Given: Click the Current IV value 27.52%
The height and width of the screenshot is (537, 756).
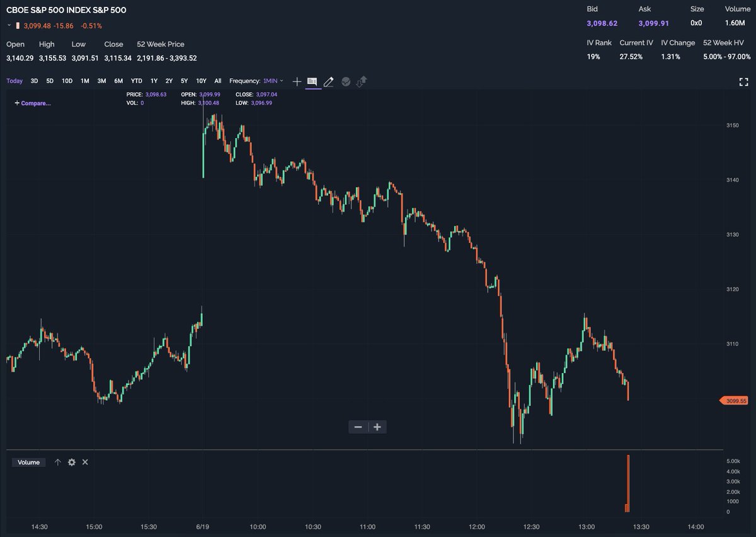Looking at the screenshot, I should point(631,57).
